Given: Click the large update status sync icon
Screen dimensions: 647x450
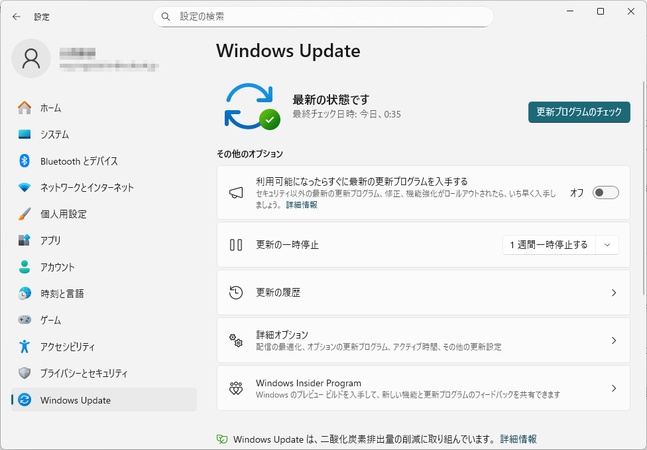Looking at the screenshot, I should pos(252,107).
